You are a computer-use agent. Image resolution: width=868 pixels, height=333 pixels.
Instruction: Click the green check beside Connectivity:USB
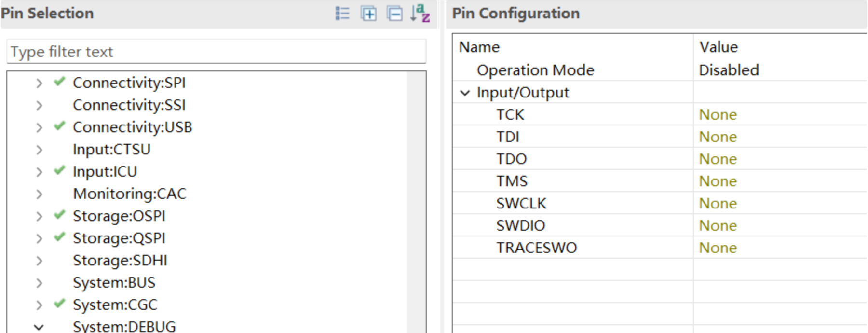(59, 126)
